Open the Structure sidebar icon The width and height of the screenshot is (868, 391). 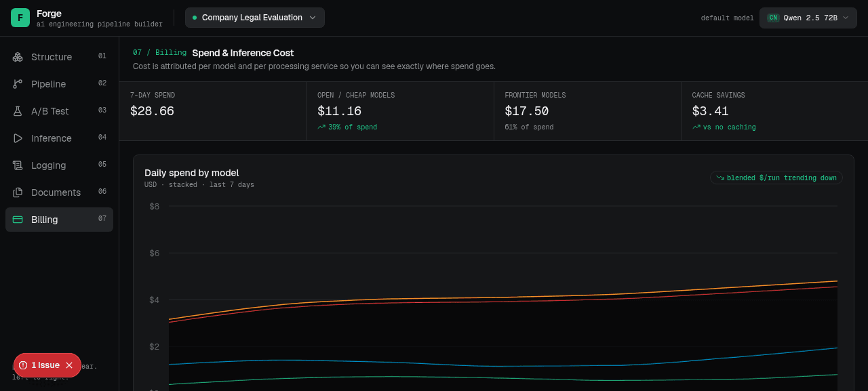[x=18, y=57]
